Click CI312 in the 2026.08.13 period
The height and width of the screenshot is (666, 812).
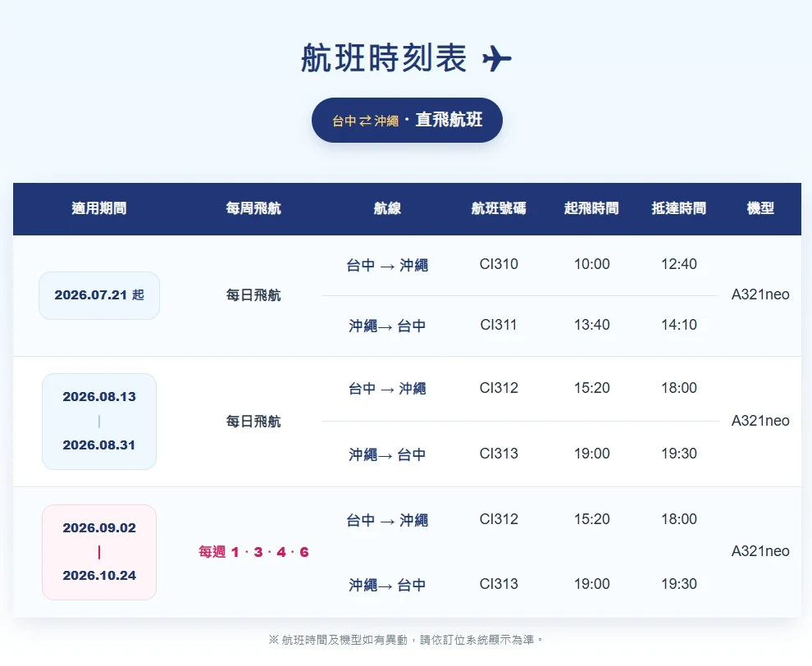point(499,388)
